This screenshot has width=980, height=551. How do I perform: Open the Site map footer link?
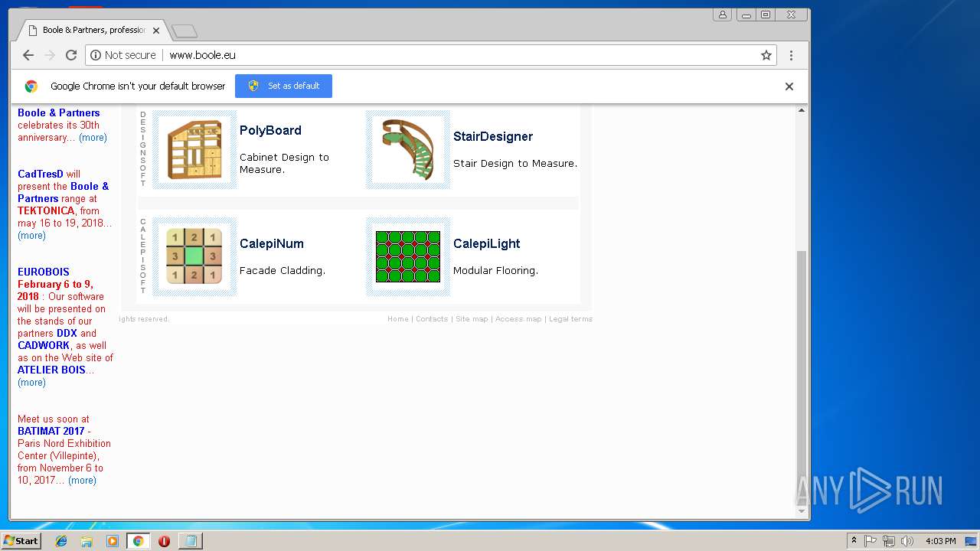coord(472,319)
